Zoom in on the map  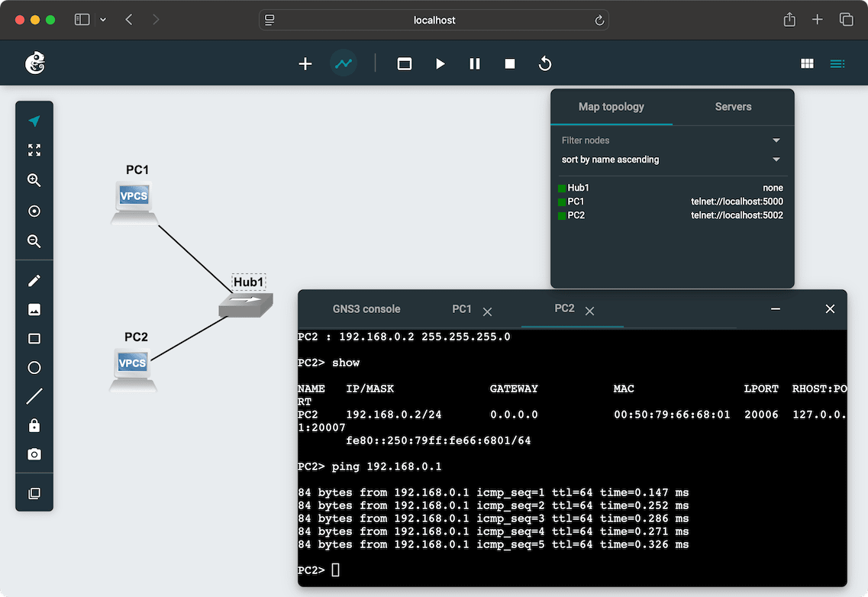pyautogui.click(x=34, y=180)
